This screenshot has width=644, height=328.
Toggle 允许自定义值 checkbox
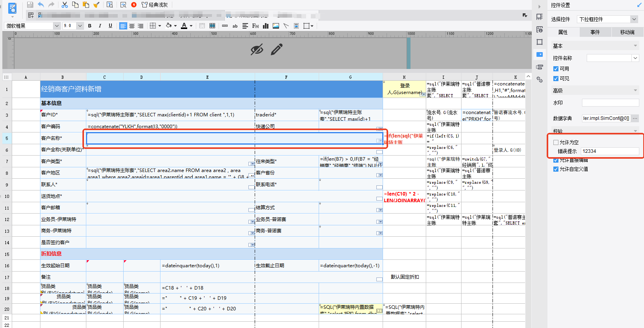coord(556,169)
